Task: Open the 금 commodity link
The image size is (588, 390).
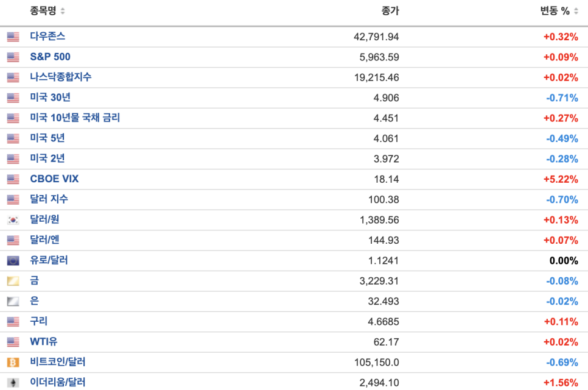Action: (x=35, y=280)
